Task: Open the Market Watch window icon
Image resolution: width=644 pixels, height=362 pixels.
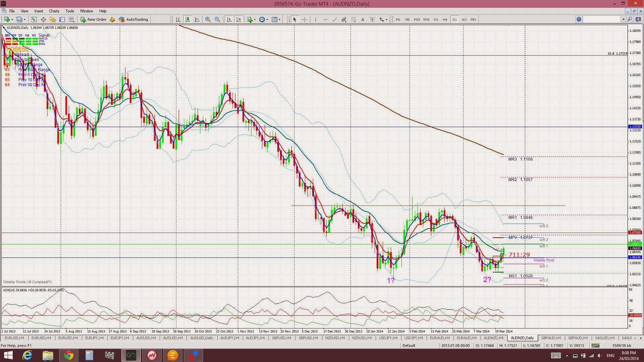Action: point(34,19)
